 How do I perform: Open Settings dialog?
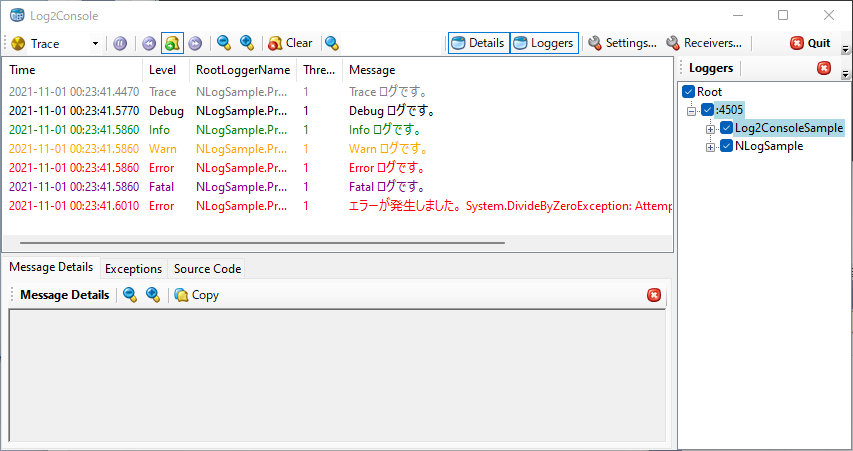pos(623,43)
